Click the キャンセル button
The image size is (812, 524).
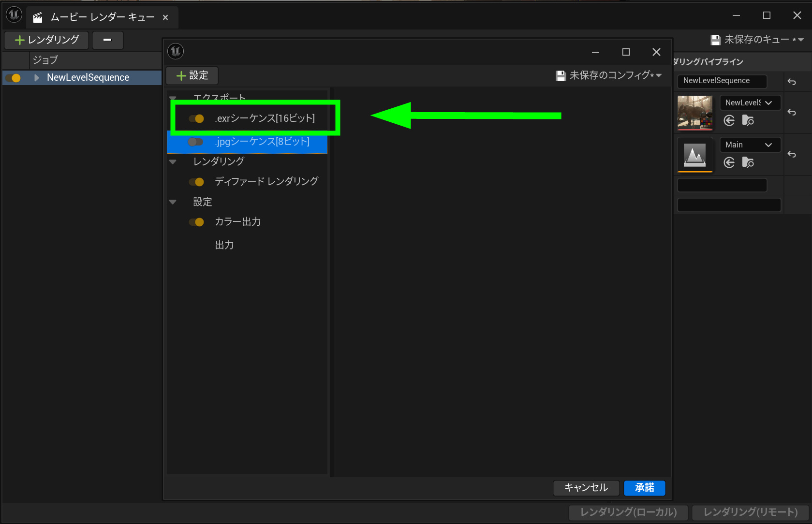(x=586, y=488)
